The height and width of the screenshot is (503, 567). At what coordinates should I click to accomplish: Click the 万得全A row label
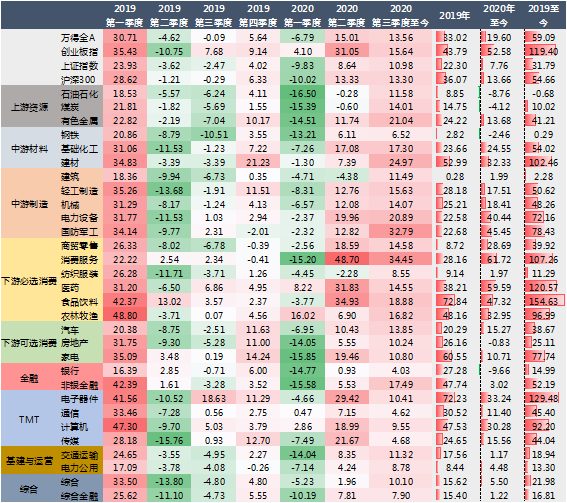point(78,38)
